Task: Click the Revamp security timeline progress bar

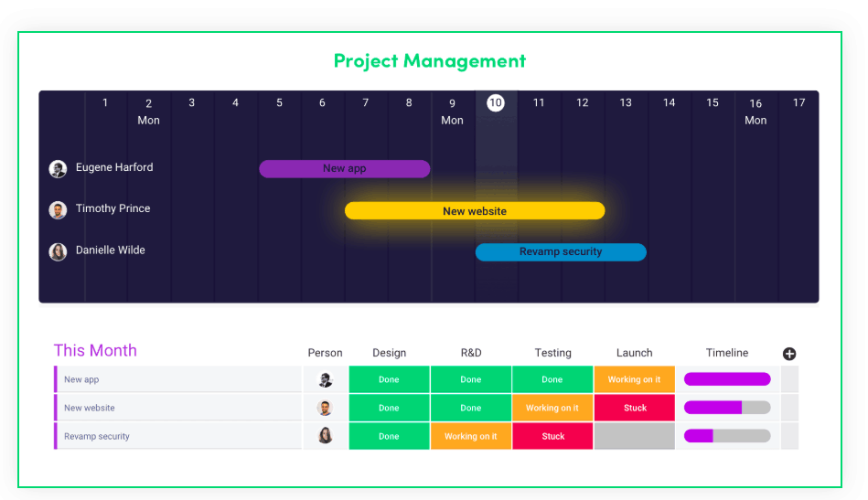Action: click(x=727, y=436)
